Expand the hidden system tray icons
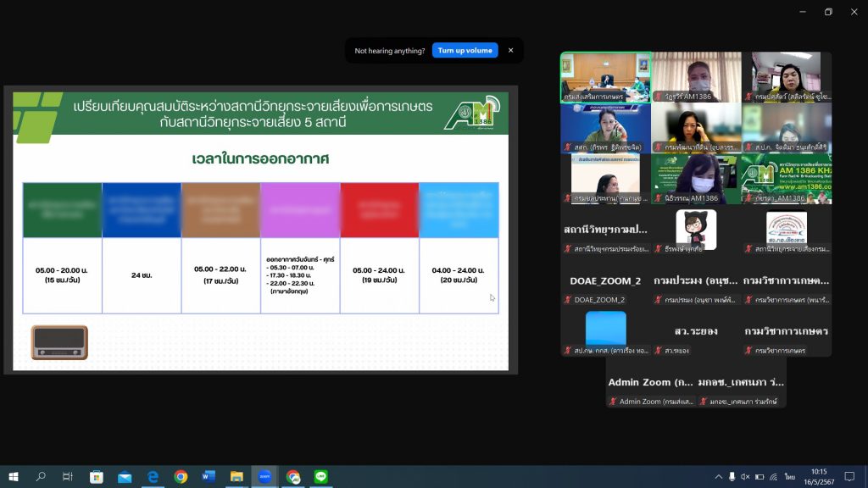The image size is (868, 488). point(719,477)
